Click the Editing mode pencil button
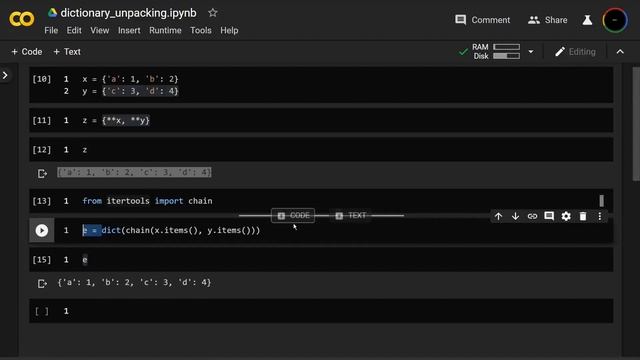Screen dimensions: 640x360 tap(576, 52)
